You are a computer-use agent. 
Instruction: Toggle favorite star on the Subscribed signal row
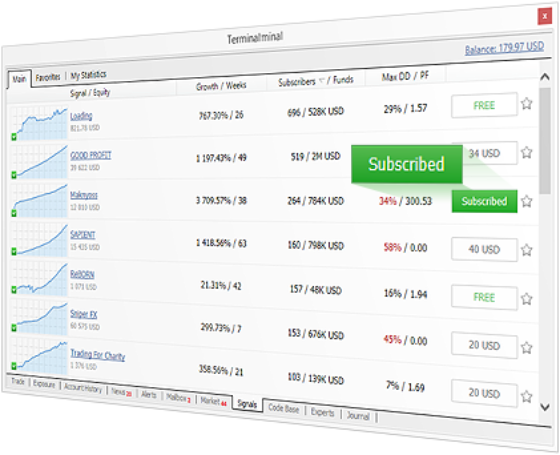coord(526,201)
